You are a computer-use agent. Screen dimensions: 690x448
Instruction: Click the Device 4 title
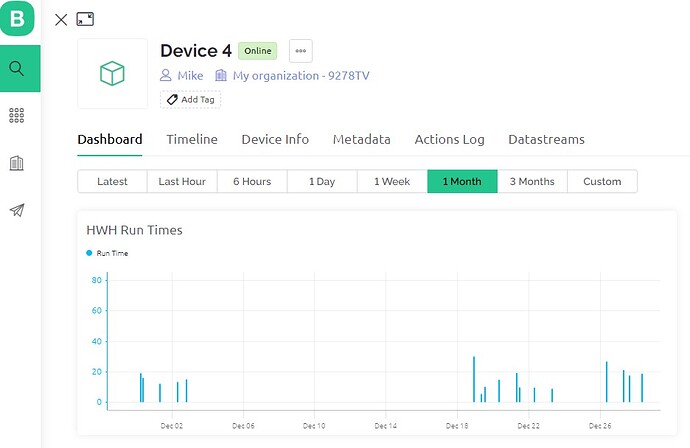click(196, 51)
